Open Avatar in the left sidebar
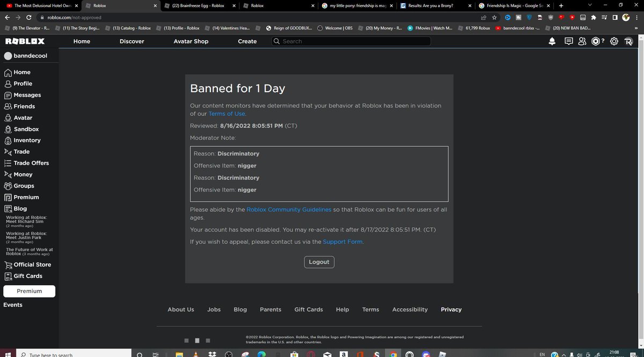644x357 pixels. 18,117
